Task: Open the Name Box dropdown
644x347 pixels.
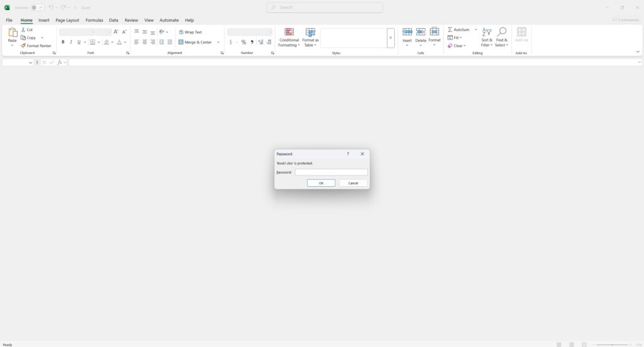Action: click(30, 62)
